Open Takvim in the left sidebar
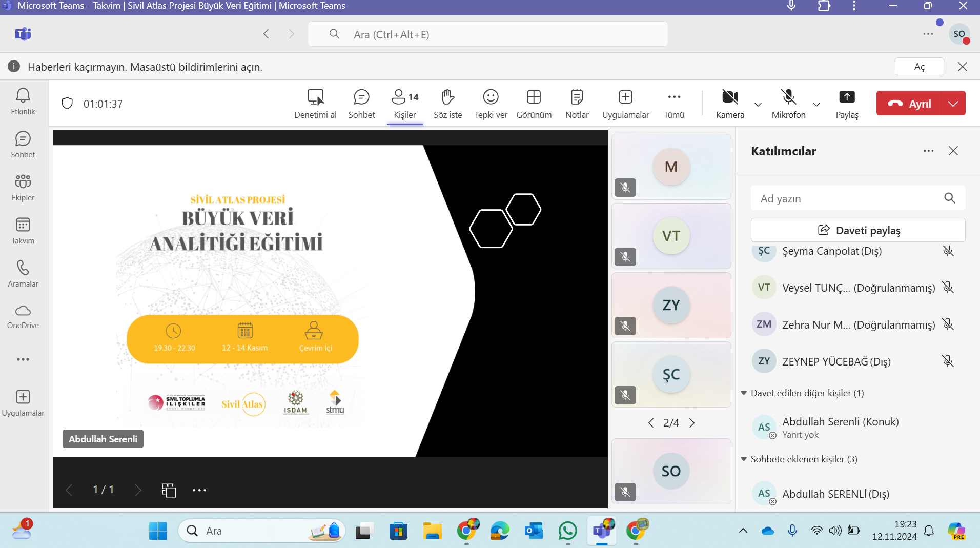 tap(23, 231)
